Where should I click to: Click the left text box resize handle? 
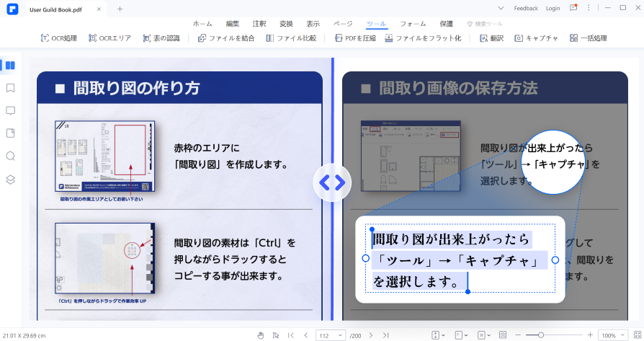tap(365, 258)
